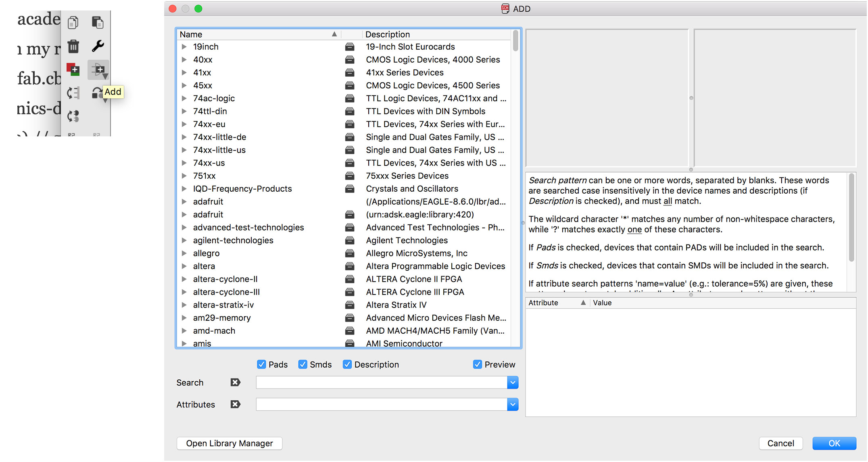Disable the Smds search option

303,364
